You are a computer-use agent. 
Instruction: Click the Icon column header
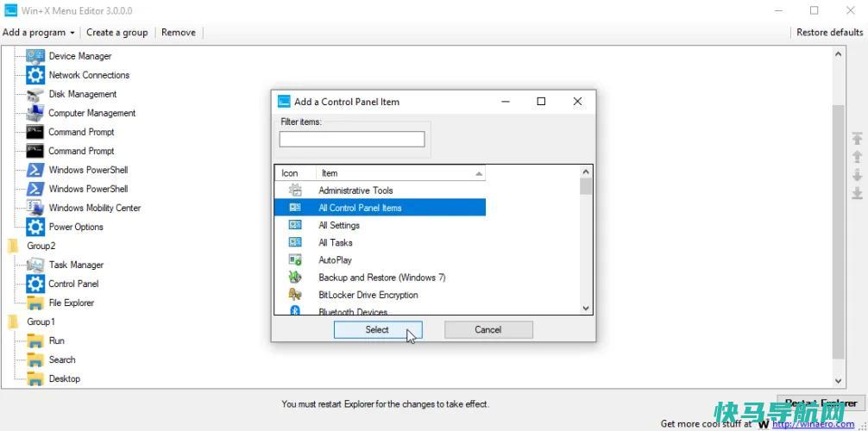tap(295, 173)
